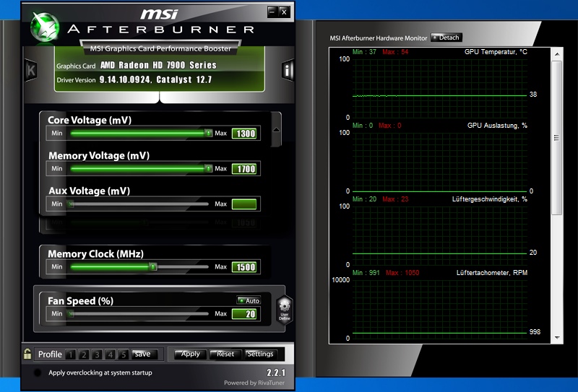Click the hardware monitor scroll up arrow
The width and height of the screenshot is (578, 392).
click(x=557, y=54)
